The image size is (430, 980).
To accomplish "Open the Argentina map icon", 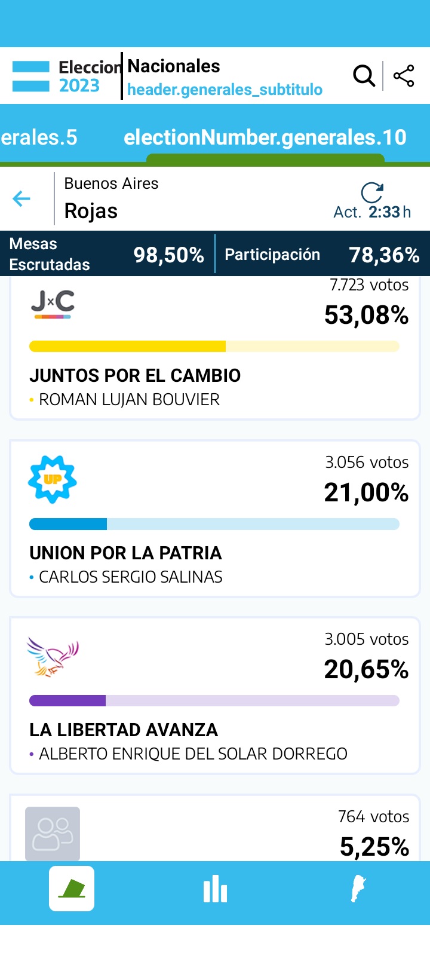I will point(358,889).
